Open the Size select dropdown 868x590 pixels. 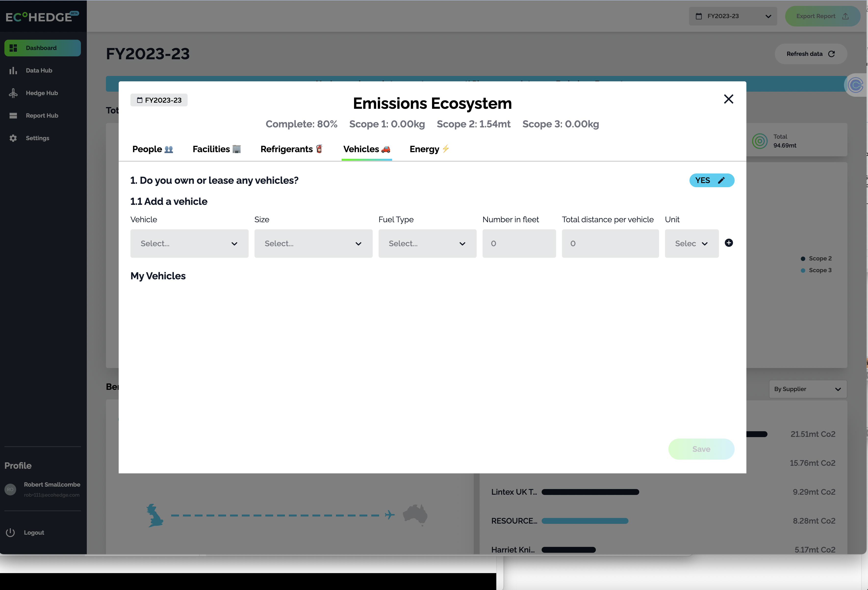[x=313, y=243]
